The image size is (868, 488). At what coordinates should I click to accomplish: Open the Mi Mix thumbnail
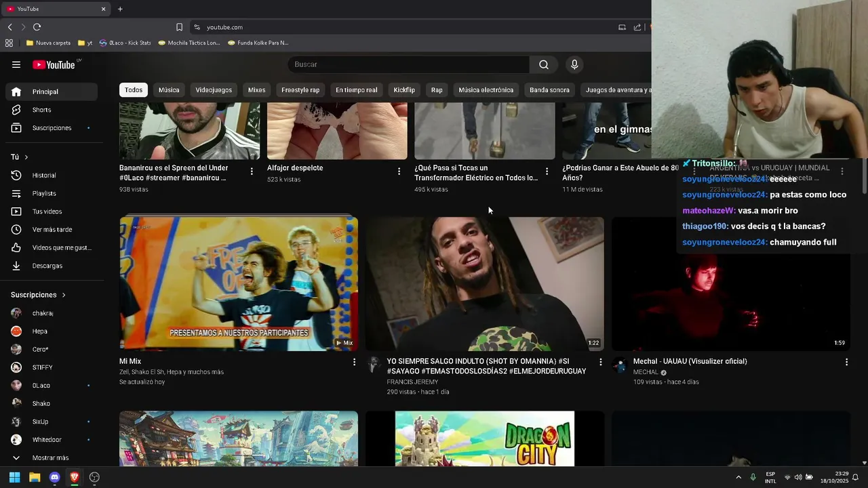pyautogui.click(x=239, y=284)
